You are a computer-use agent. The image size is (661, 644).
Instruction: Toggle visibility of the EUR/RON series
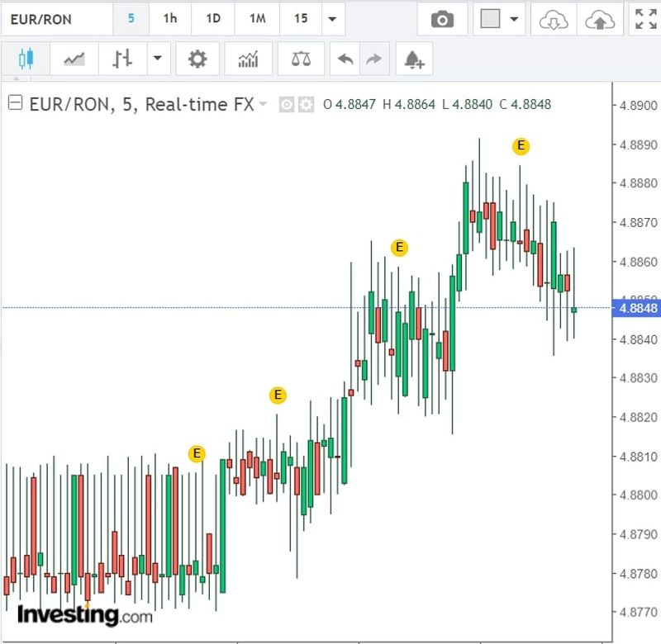[x=287, y=105]
